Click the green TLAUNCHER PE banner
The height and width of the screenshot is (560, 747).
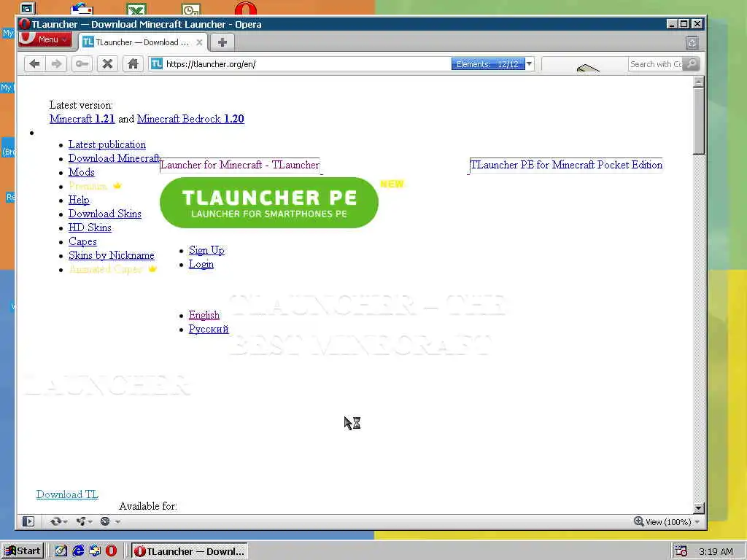click(269, 203)
